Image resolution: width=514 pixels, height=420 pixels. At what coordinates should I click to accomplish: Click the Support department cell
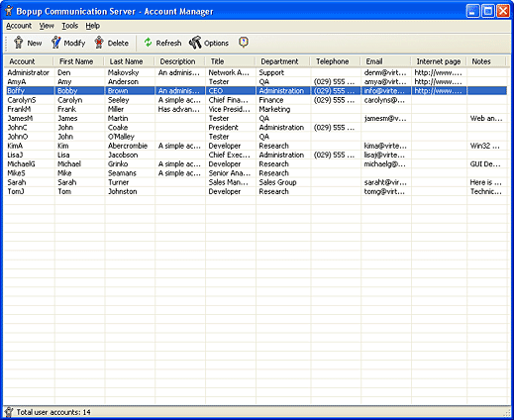coord(271,72)
